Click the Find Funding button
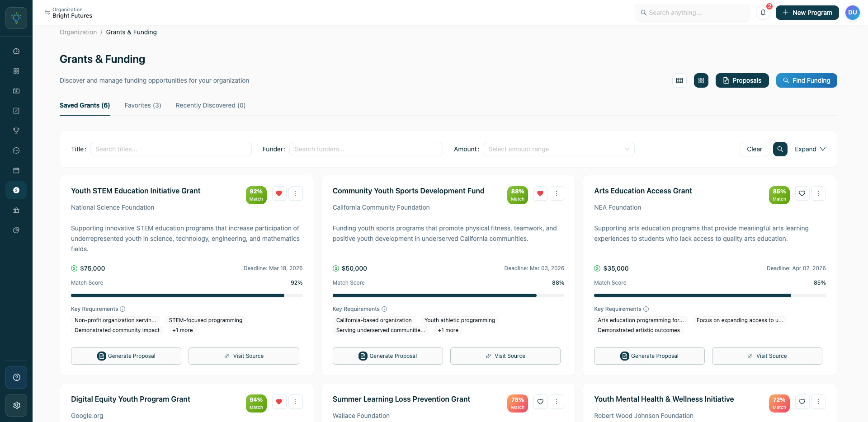868x422 pixels. click(x=807, y=80)
